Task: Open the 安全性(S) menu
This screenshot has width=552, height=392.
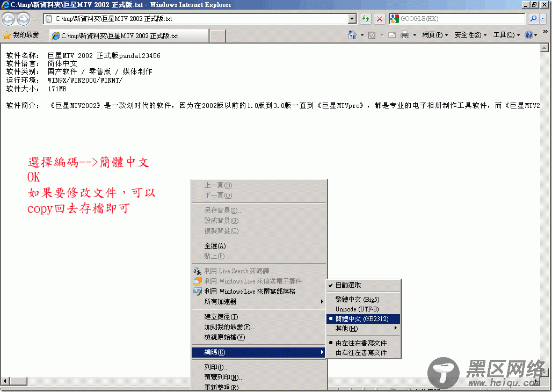Action: coord(470,35)
